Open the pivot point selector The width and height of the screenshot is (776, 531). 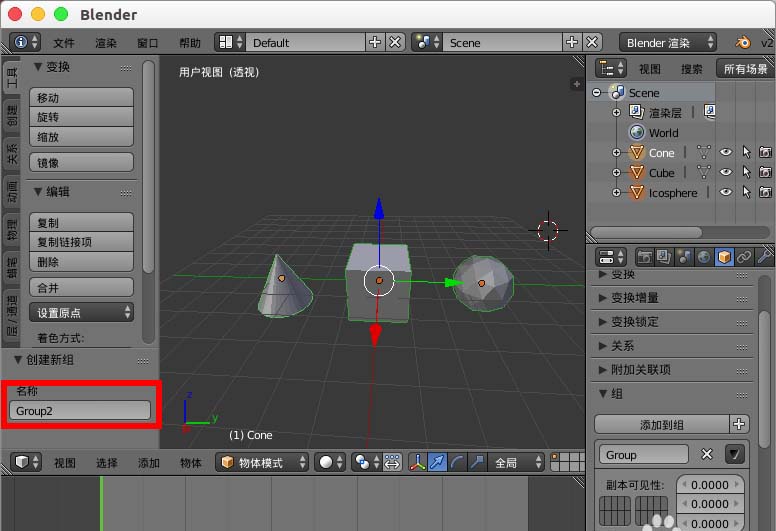pos(367,462)
